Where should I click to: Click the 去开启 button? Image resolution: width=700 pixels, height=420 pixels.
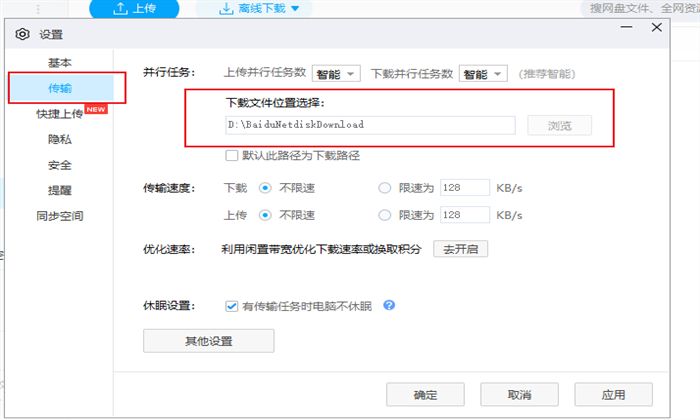coord(460,249)
